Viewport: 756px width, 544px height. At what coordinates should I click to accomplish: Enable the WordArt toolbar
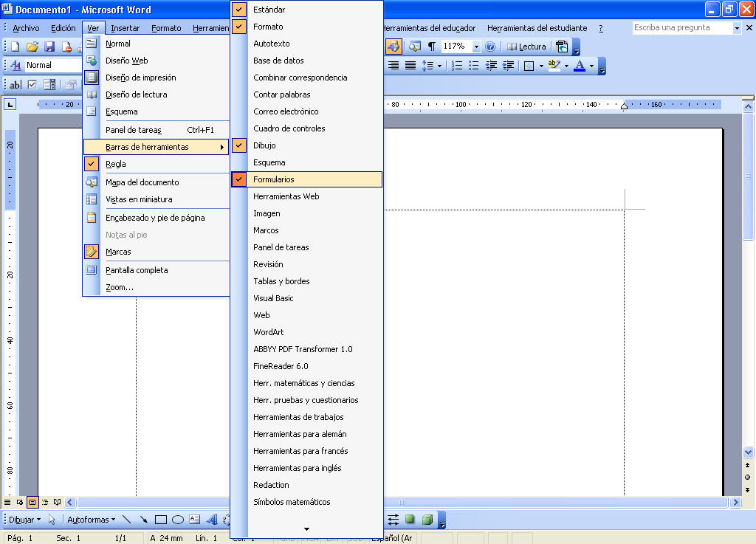306,332
